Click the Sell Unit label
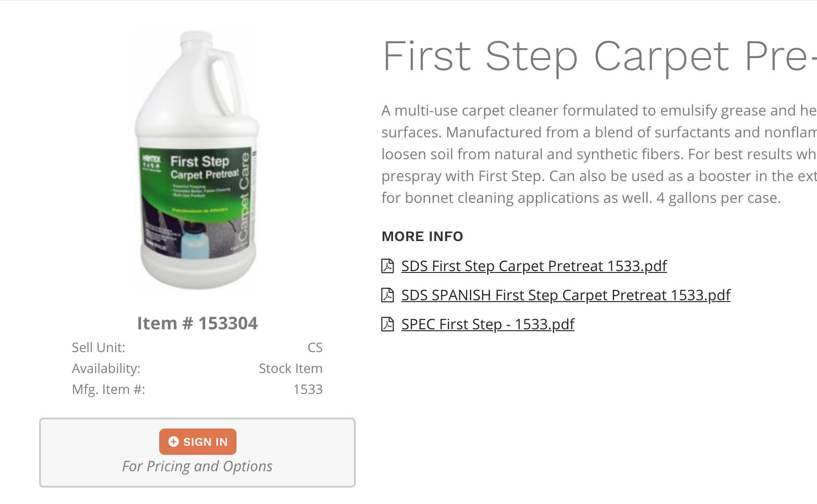This screenshot has height=504, width=817. tap(99, 348)
